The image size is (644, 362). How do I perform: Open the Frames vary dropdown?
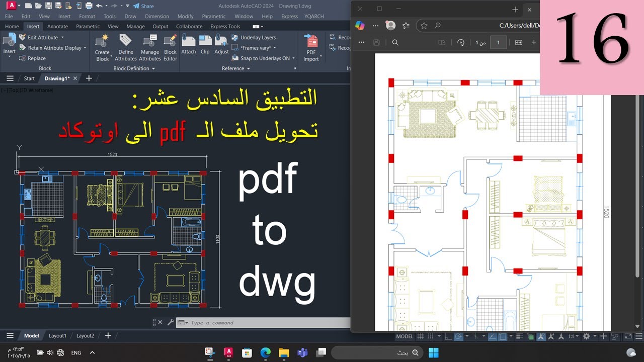click(275, 48)
